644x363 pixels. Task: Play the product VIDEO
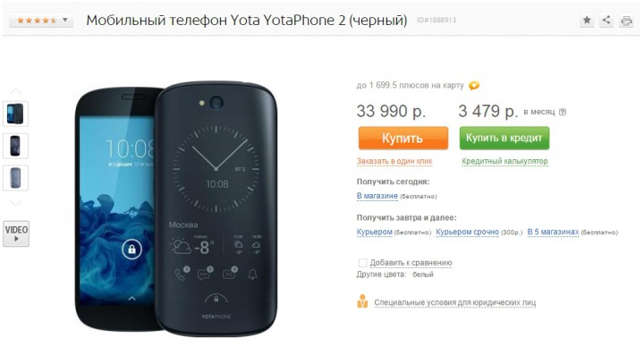click(x=16, y=233)
